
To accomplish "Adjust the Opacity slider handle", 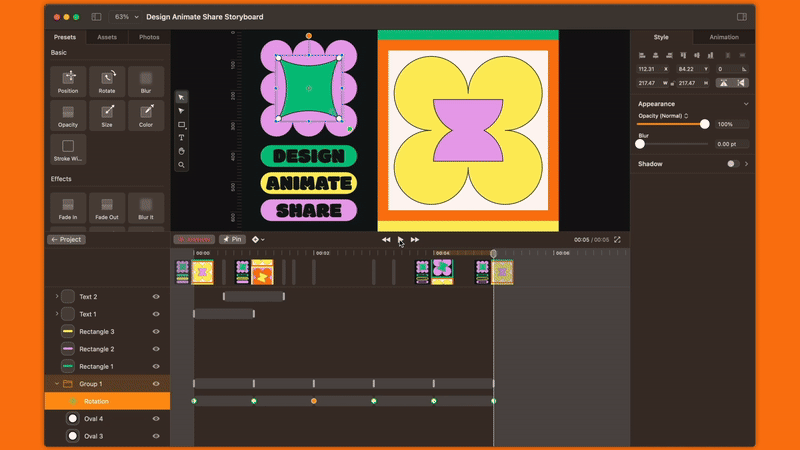I will pos(705,124).
